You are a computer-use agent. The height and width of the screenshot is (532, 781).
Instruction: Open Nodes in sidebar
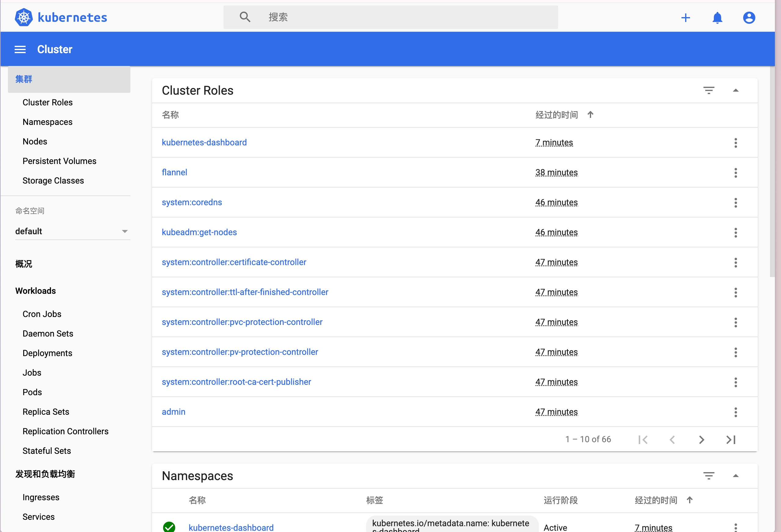(x=35, y=141)
